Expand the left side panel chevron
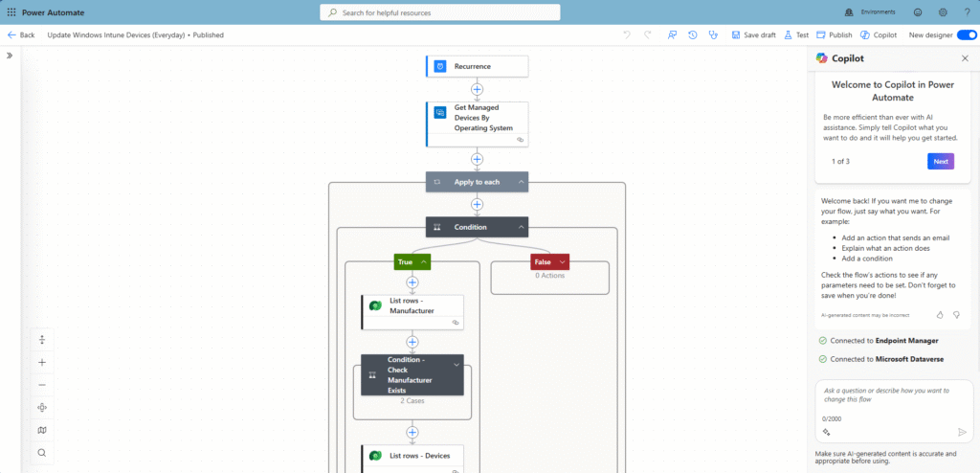The height and width of the screenshot is (473, 980). click(10, 56)
